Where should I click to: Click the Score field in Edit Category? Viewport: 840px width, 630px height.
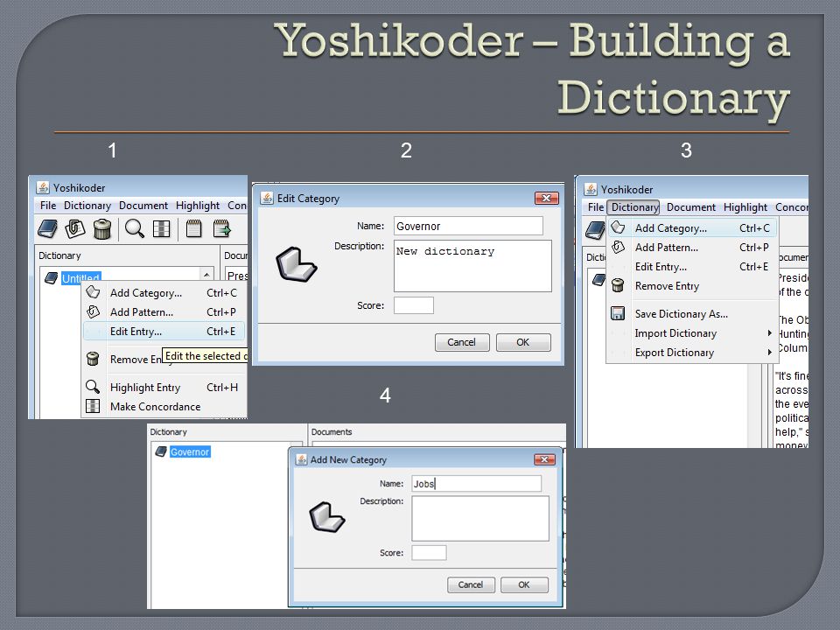(414, 305)
